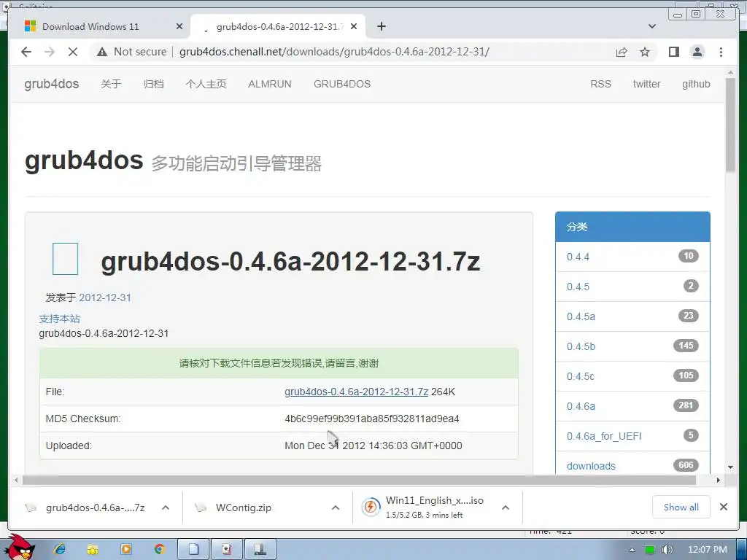Screen dimensions: 747x560
Task: Click Win11_English iso download in progress
Action: (424, 507)
